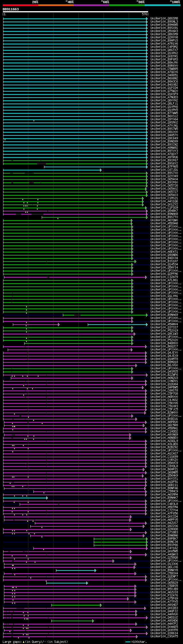Open hit UniRef100_B6V3J2
The image size is (183, 644).
(x=164, y=116)
